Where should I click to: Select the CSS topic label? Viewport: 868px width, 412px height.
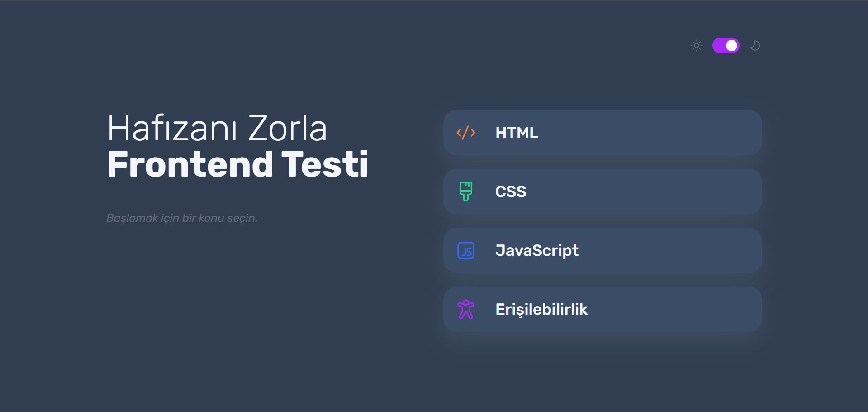pyautogui.click(x=511, y=192)
